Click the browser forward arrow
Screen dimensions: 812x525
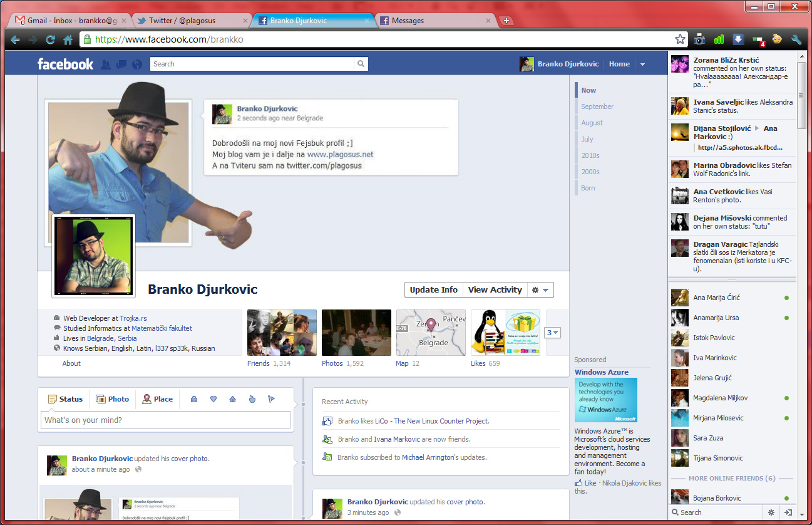coord(33,39)
